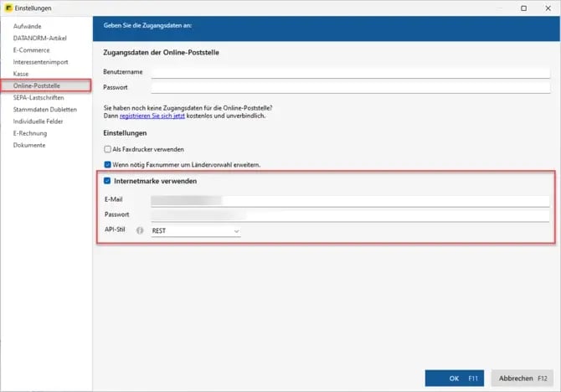Click the Einstellungen app icon in title bar
This screenshot has width=561, height=392.
click(8, 8)
